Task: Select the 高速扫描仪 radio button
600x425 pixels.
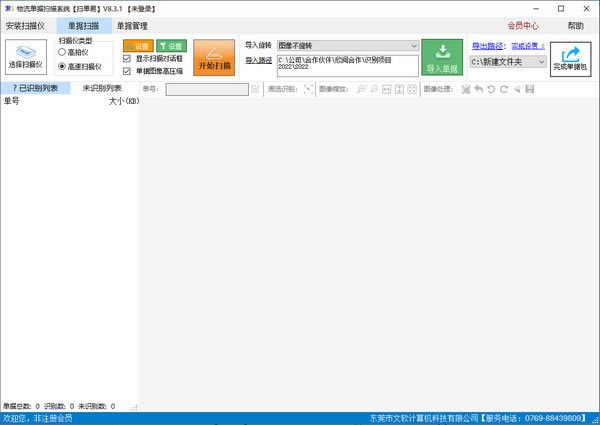Action: (63, 66)
